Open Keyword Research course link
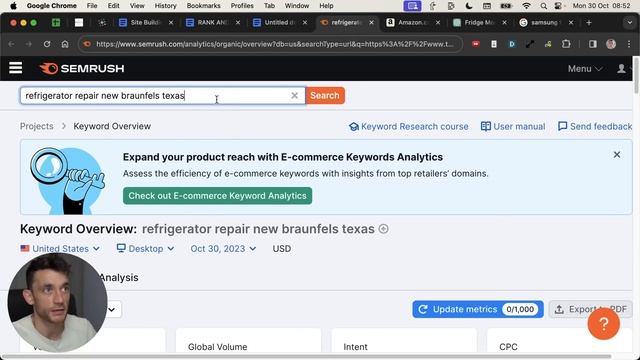The width and height of the screenshot is (640, 360). click(409, 127)
